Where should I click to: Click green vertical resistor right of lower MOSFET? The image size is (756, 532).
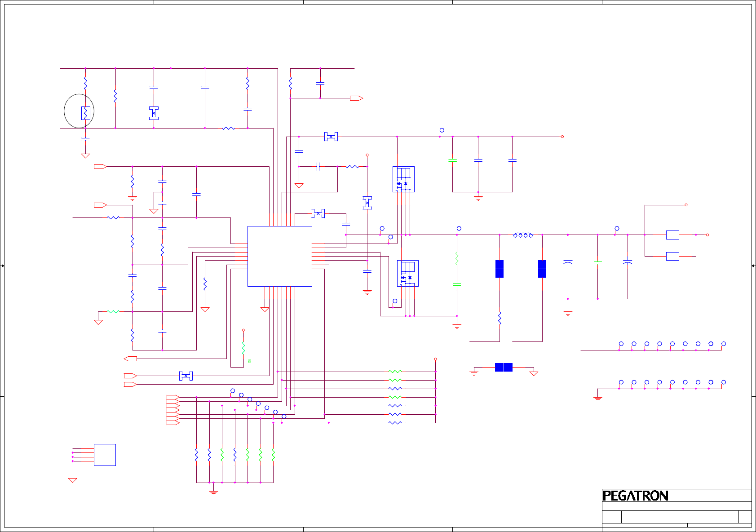457,258
